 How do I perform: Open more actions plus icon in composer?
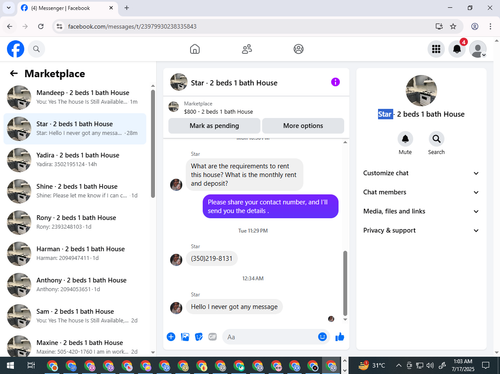pyautogui.click(x=171, y=337)
